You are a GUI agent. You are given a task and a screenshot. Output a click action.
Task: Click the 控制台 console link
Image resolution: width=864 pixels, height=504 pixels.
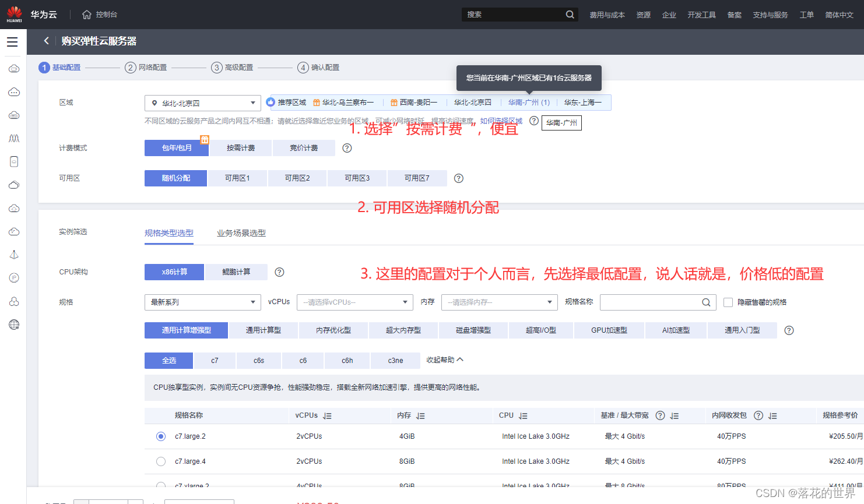(107, 15)
